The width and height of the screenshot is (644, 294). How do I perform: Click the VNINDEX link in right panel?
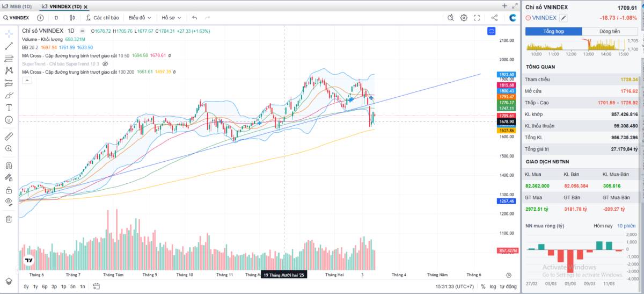point(544,18)
